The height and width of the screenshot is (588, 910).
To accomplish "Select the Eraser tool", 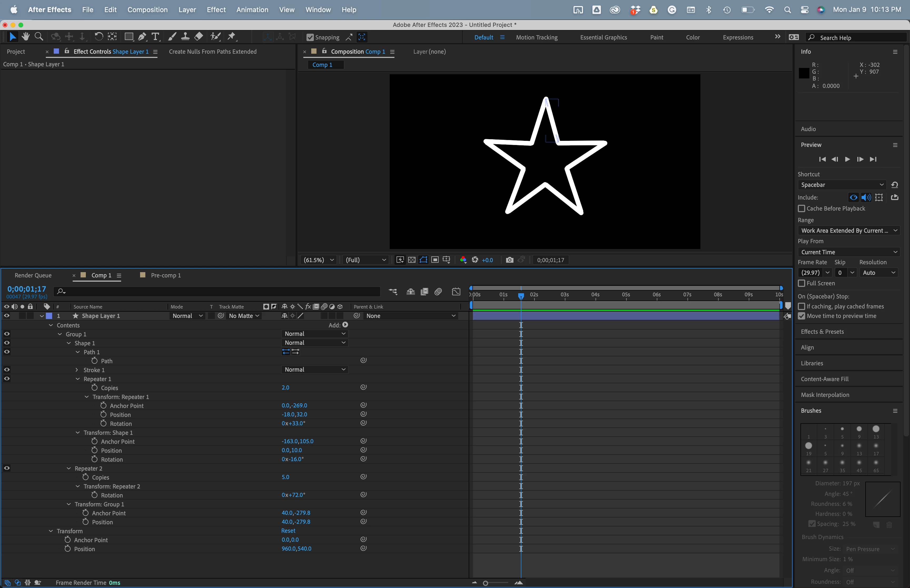I will tap(199, 37).
